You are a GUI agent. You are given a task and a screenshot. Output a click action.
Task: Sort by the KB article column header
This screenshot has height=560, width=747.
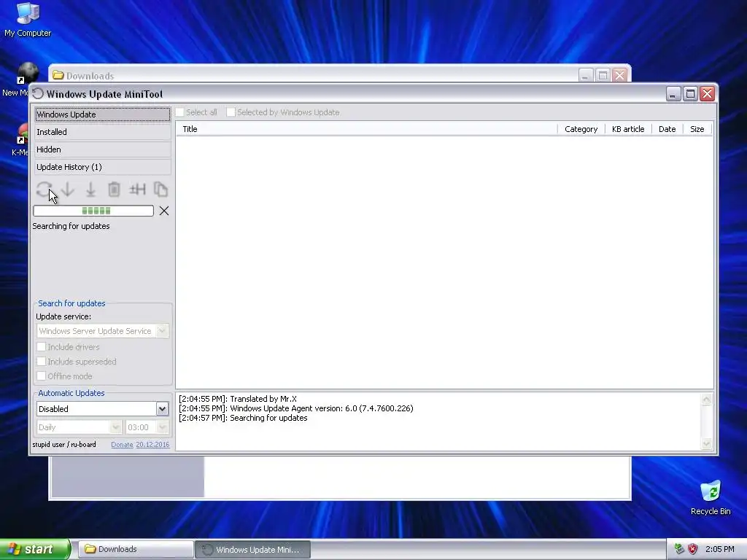(x=628, y=129)
